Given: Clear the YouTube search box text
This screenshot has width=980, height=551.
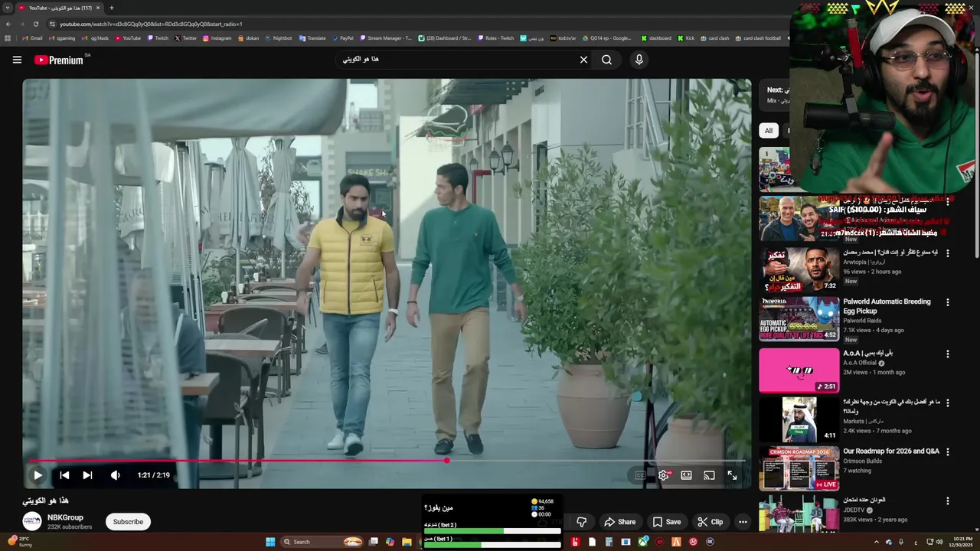Looking at the screenshot, I should [x=583, y=60].
